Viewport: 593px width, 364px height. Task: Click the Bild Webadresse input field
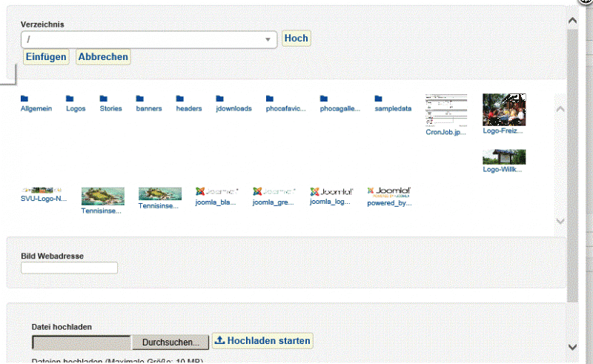(69, 268)
